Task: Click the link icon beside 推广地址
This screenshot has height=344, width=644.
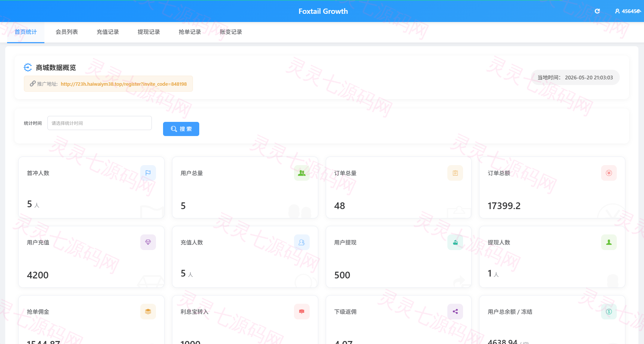Action: tap(33, 83)
